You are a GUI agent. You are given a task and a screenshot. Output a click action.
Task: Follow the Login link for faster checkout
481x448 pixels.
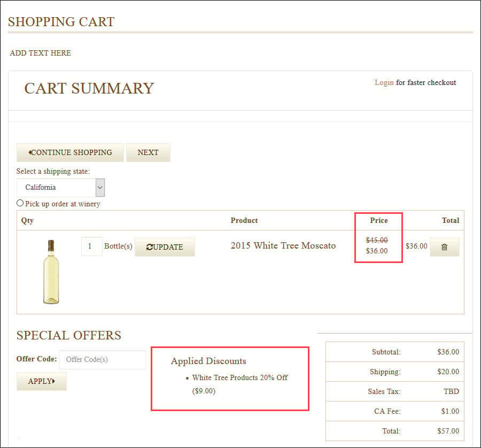pyautogui.click(x=384, y=82)
